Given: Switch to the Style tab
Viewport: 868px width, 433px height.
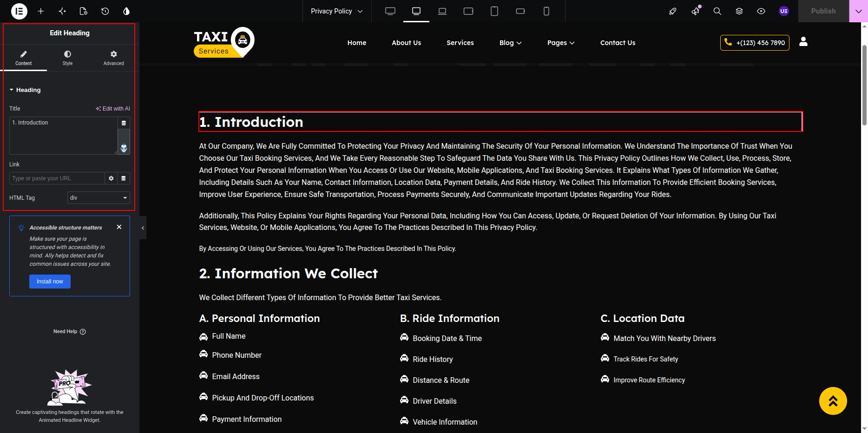Looking at the screenshot, I should [x=68, y=58].
